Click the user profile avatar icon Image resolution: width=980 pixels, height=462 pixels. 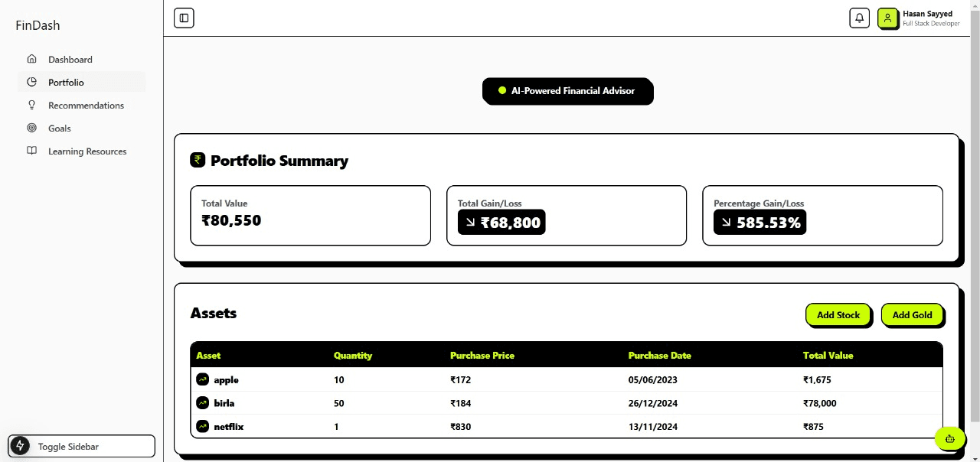click(887, 18)
